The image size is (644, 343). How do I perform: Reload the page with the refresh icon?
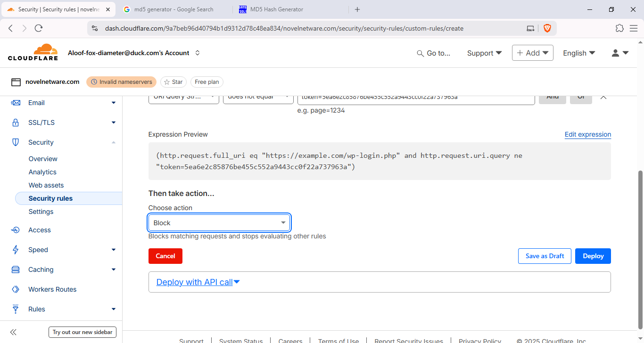39,28
